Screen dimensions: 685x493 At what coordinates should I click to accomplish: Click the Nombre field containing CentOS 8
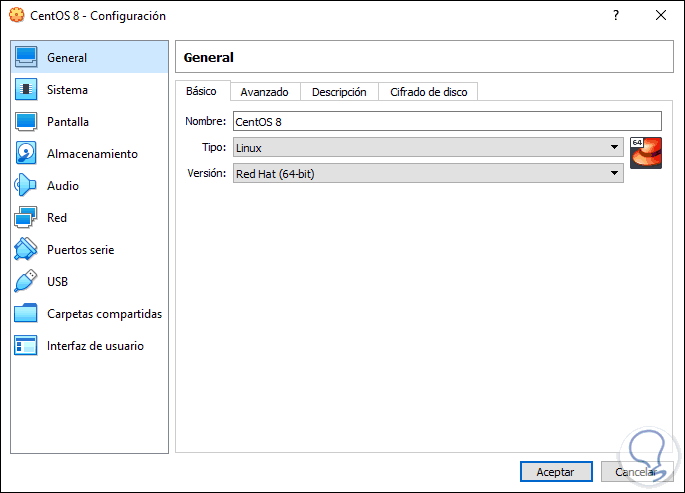click(x=447, y=121)
